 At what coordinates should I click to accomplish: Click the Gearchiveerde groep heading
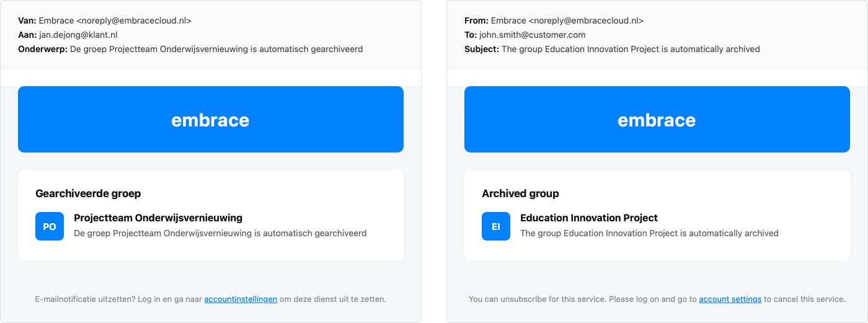coord(88,193)
